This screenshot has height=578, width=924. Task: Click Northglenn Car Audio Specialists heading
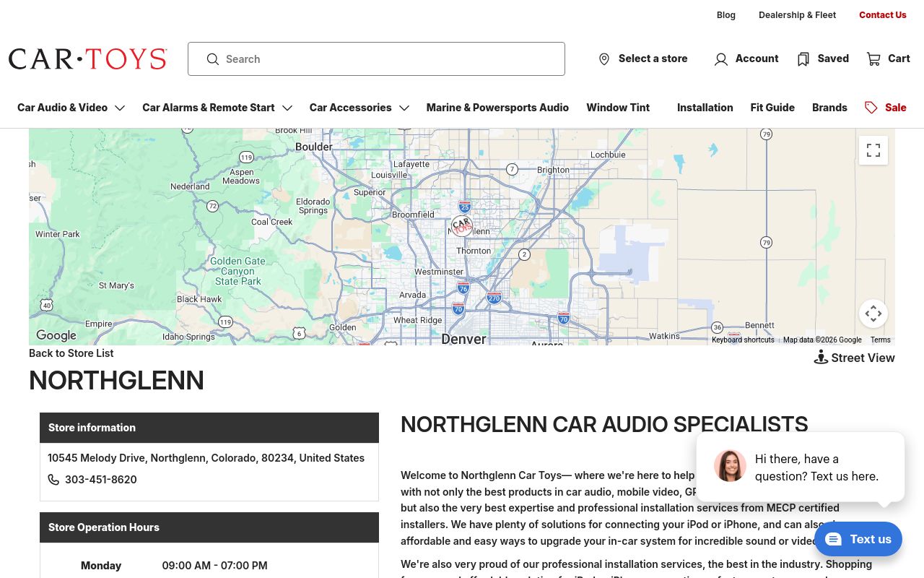point(604,424)
